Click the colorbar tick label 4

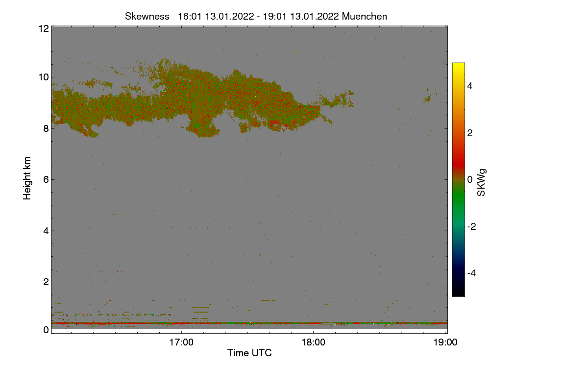[470, 86]
